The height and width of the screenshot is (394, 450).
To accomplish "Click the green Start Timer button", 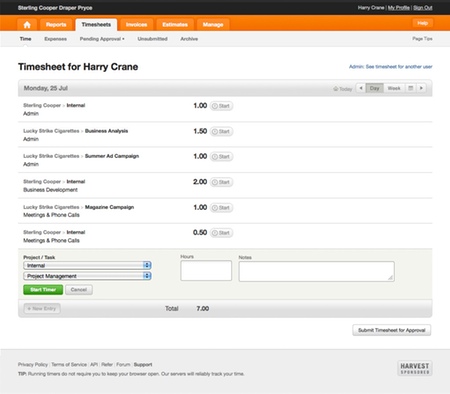I will (x=43, y=290).
